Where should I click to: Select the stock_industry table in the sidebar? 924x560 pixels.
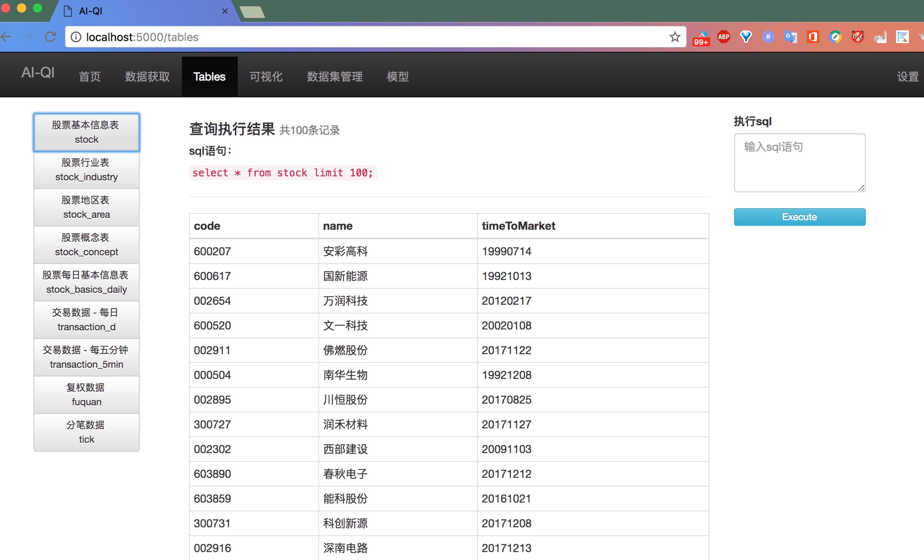87,170
